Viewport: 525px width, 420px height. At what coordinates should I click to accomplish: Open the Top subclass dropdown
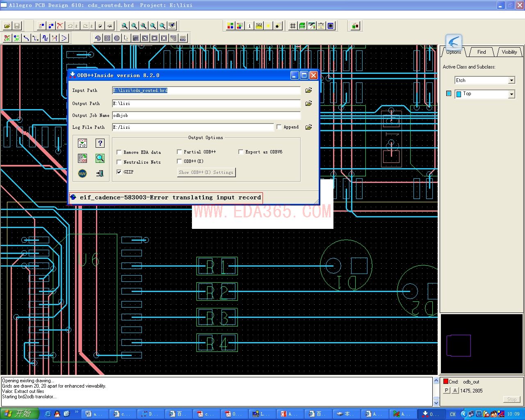[x=511, y=94]
